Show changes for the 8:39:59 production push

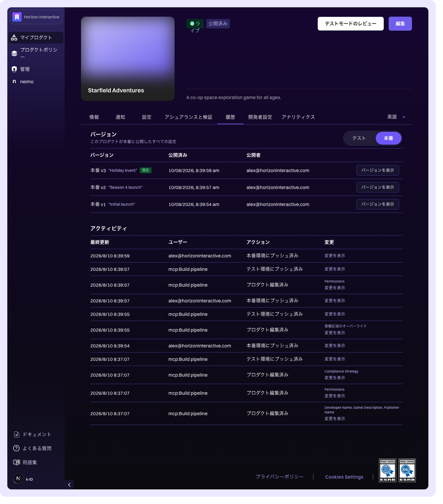(335, 256)
